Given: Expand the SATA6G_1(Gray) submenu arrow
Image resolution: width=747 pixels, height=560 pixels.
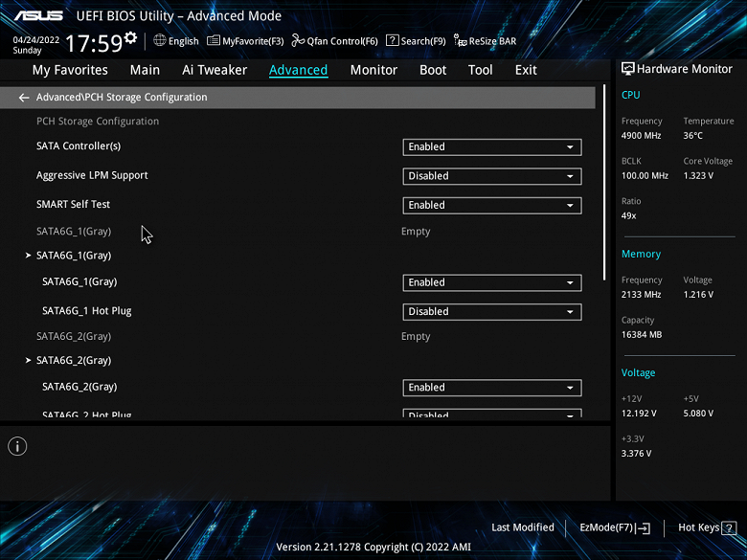Looking at the screenshot, I should click(28, 256).
